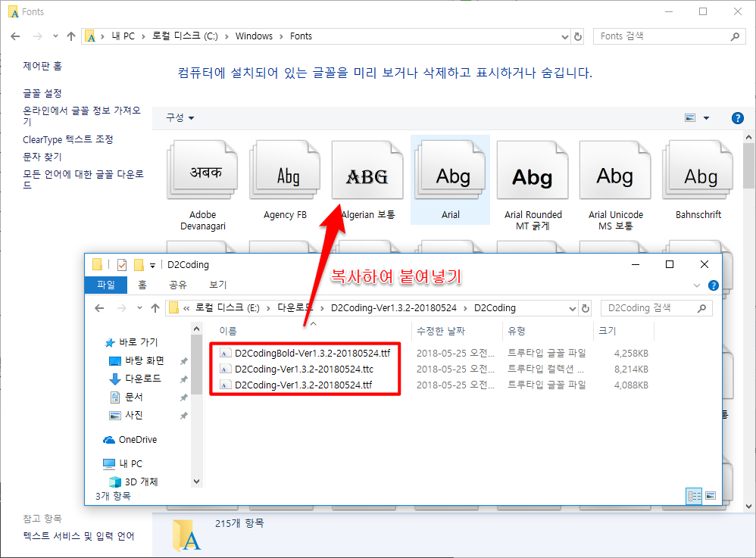The width and height of the screenshot is (756, 558).
Task: Select the Arial Unicode MS 보통 font
Action: click(616, 185)
